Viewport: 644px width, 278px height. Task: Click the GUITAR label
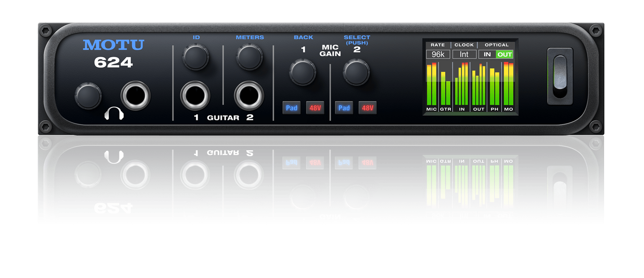click(x=223, y=118)
